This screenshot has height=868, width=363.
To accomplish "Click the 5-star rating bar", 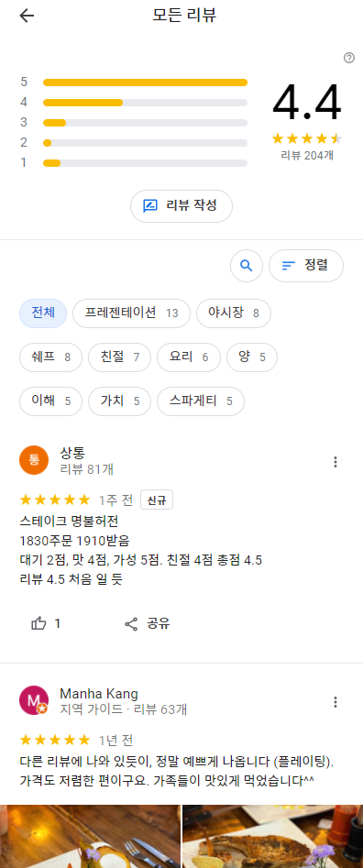I will [x=145, y=82].
